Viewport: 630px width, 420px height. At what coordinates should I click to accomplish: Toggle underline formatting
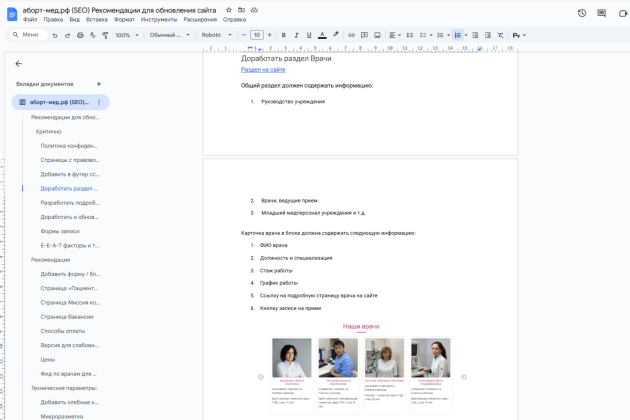(x=309, y=35)
